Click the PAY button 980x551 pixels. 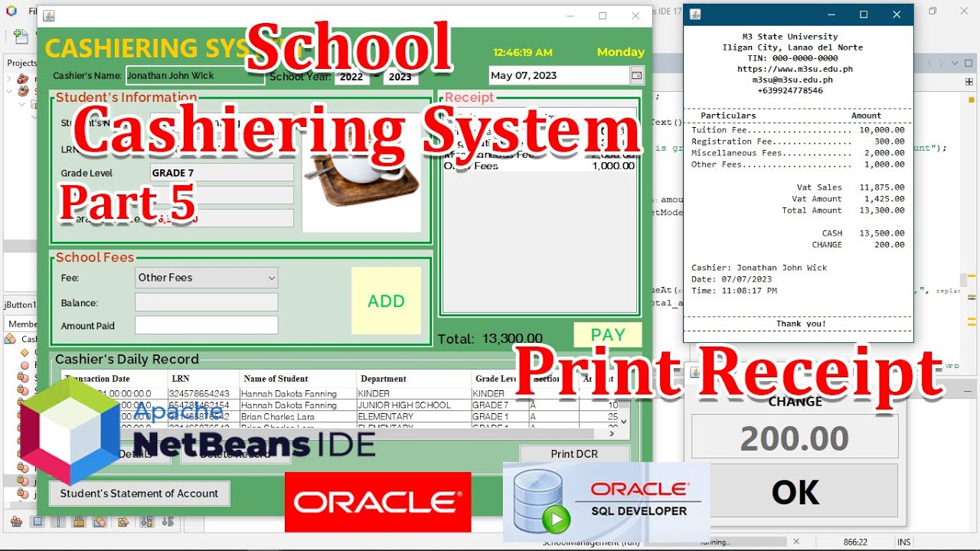point(608,334)
